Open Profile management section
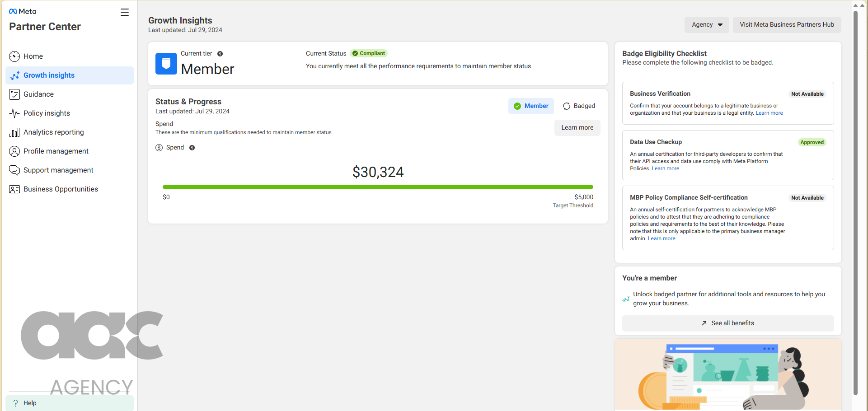 [x=70, y=151]
